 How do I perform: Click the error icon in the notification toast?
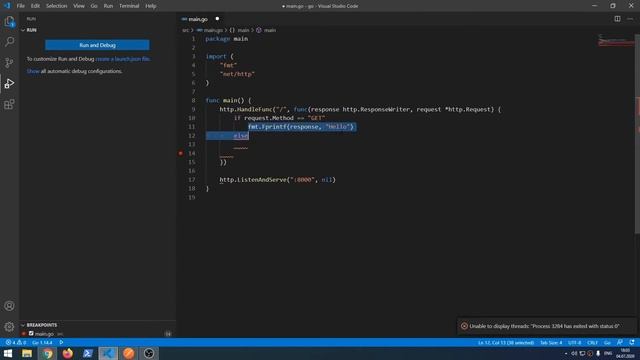tap(464, 326)
